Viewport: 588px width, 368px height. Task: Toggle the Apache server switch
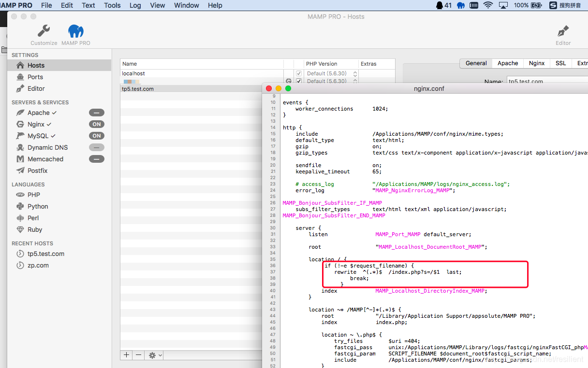(97, 113)
